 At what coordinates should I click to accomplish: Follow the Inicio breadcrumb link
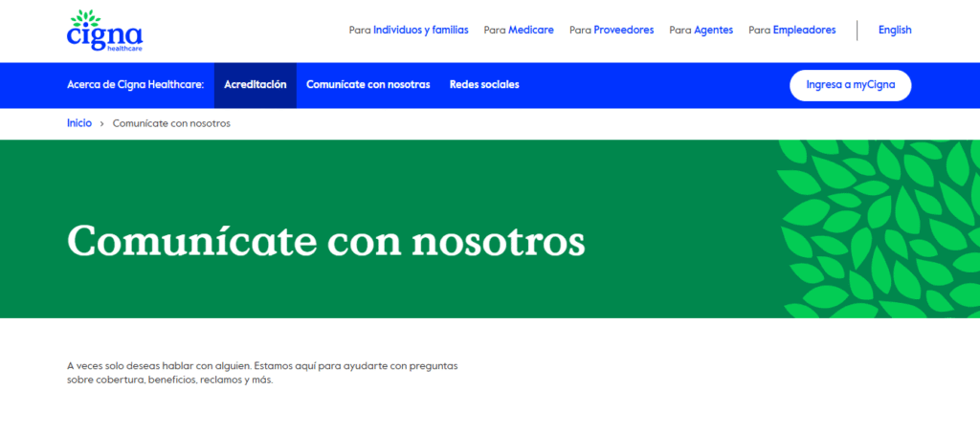[79, 123]
